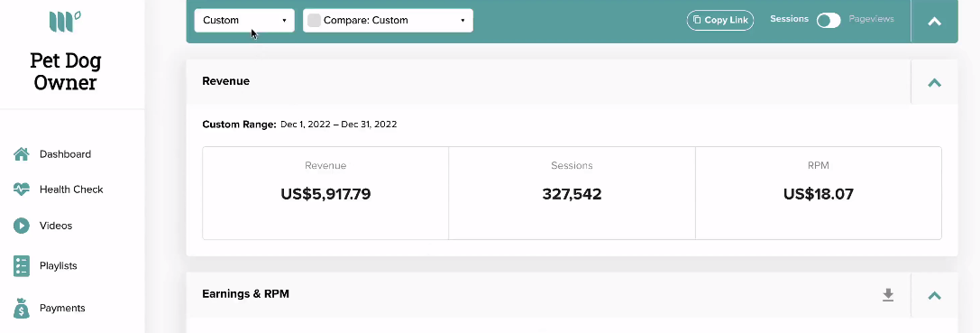Click the copy icon in Copy Link
This screenshot has width=980, height=333.
(x=697, y=20)
